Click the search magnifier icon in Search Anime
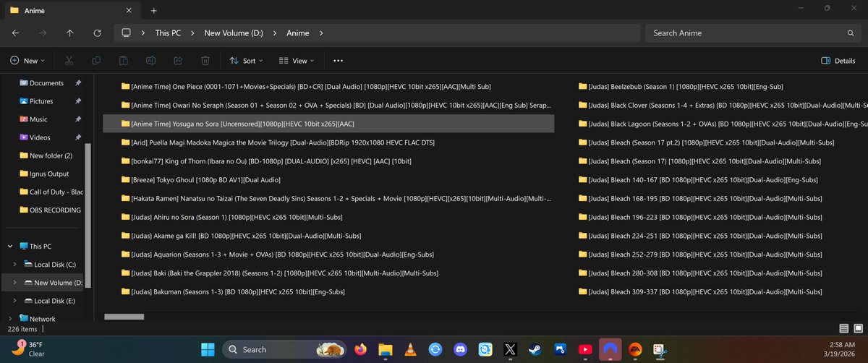868x363 pixels. (x=851, y=33)
